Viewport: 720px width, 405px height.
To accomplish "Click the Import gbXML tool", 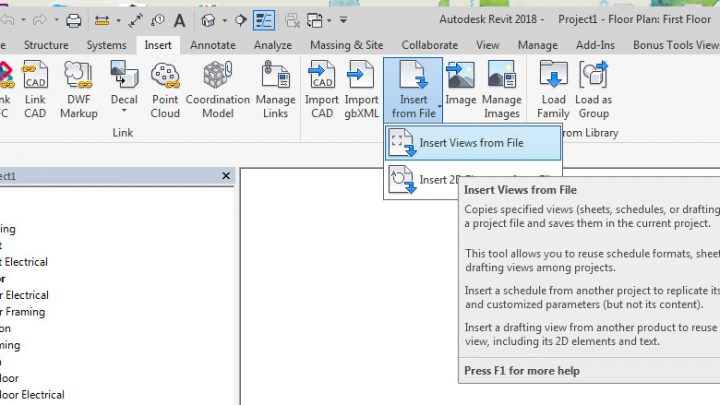I will coord(361,90).
